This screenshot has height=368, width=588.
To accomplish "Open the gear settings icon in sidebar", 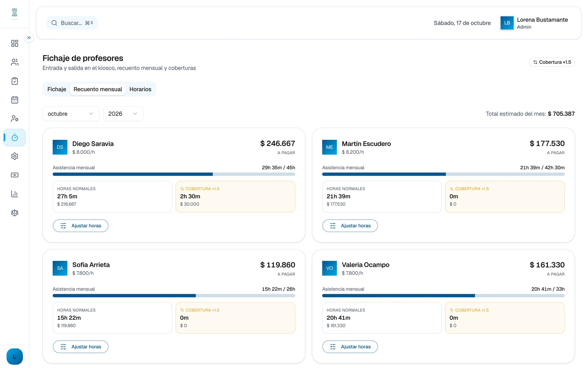I will [x=14, y=156].
